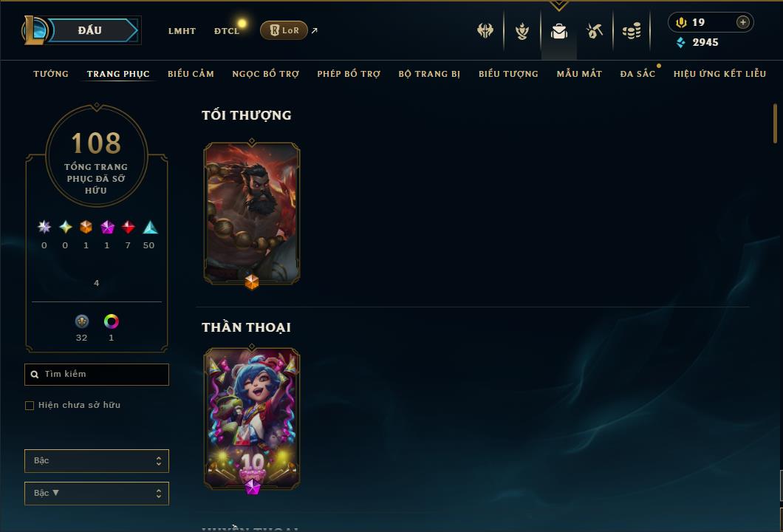Open the Collection backpack icon
783x532 pixels.
click(558, 31)
